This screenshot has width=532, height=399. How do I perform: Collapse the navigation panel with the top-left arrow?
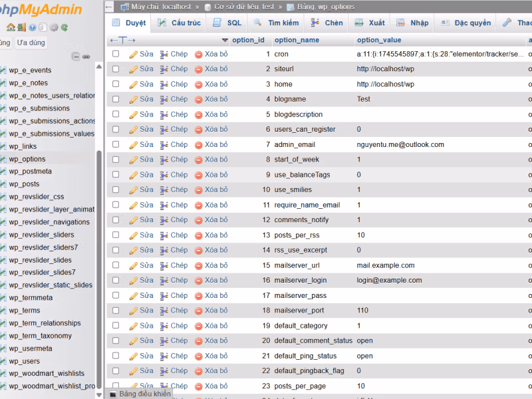[x=109, y=7]
